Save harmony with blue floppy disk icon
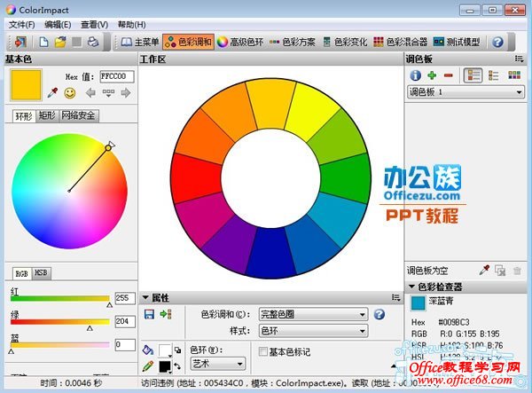Viewport: 532px width, 393px height. 149,314
